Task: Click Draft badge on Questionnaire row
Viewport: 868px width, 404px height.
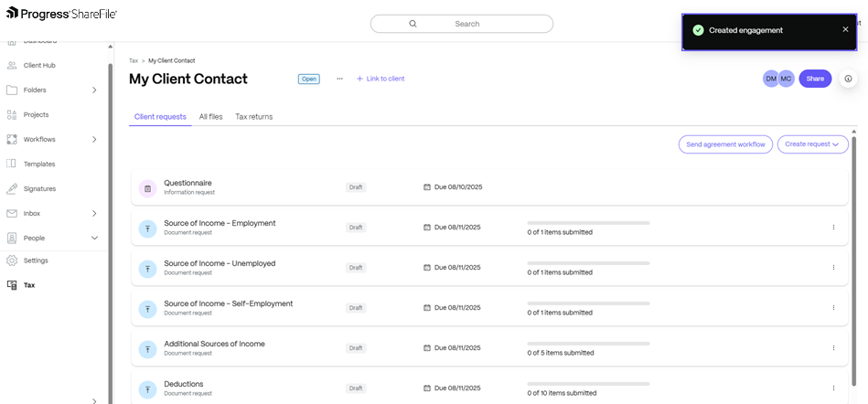Action: click(x=356, y=187)
